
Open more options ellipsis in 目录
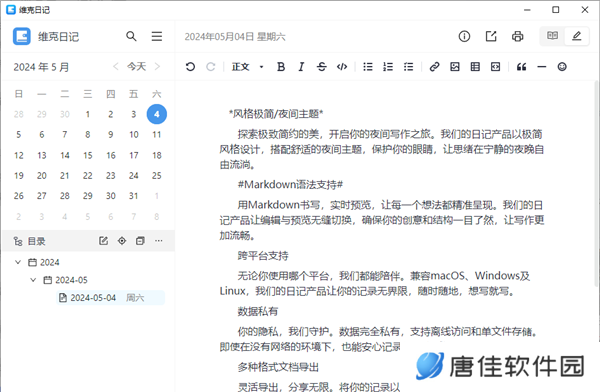pyautogui.click(x=159, y=241)
